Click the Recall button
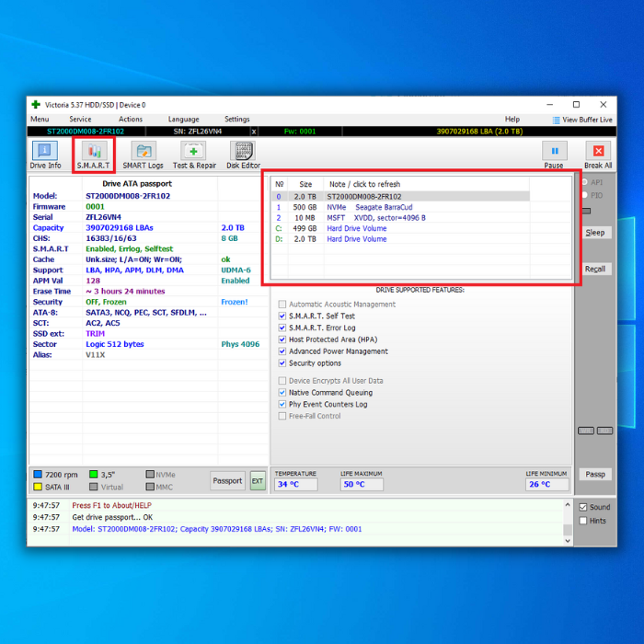Viewport: 644px width, 644px height. 594,269
